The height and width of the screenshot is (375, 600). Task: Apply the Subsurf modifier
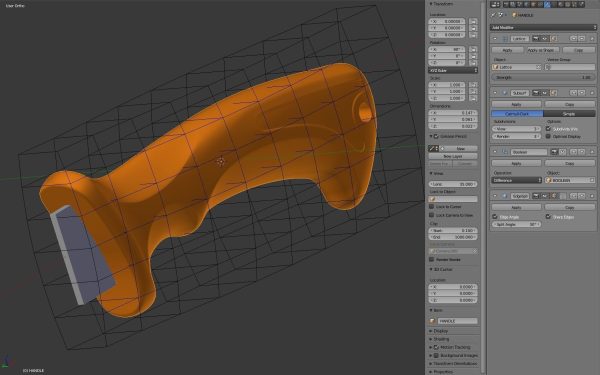pyautogui.click(x=517, y=104)
